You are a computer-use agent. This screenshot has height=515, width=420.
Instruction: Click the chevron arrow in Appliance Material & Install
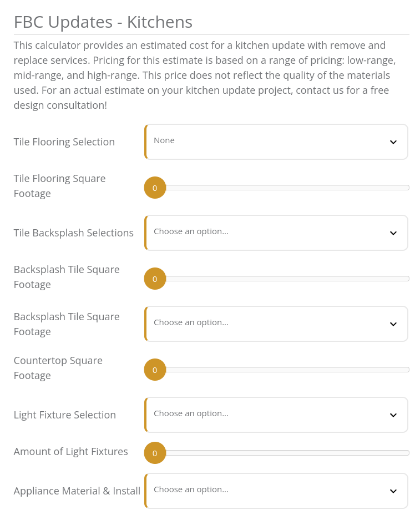pos(393,491)
